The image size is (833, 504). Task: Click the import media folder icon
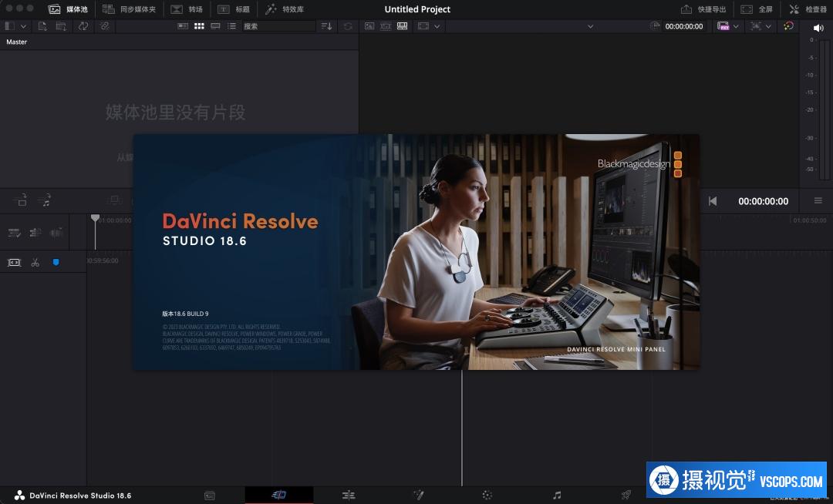(x=61, y=26)
